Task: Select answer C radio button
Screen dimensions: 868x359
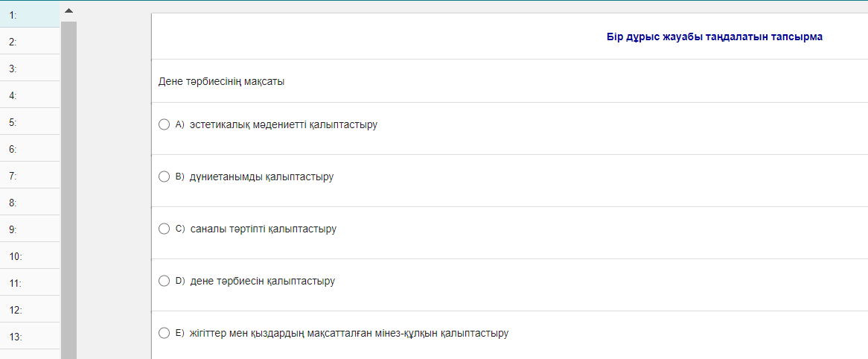Action: coord(165,229)
